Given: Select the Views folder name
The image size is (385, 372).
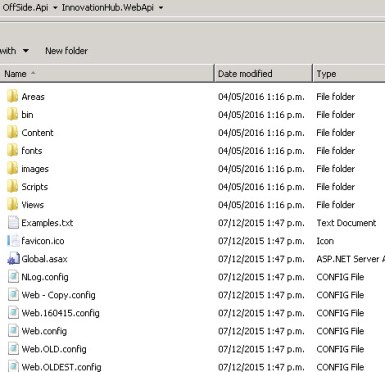Looking at the screenshot, I should pyautogui.click(x=33, y=205).
